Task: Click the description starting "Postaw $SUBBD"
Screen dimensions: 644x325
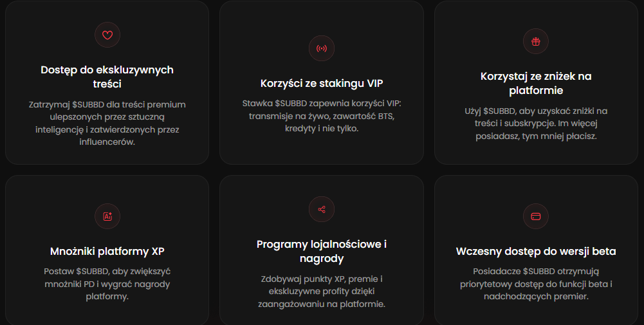Action: tap(107, 284)
